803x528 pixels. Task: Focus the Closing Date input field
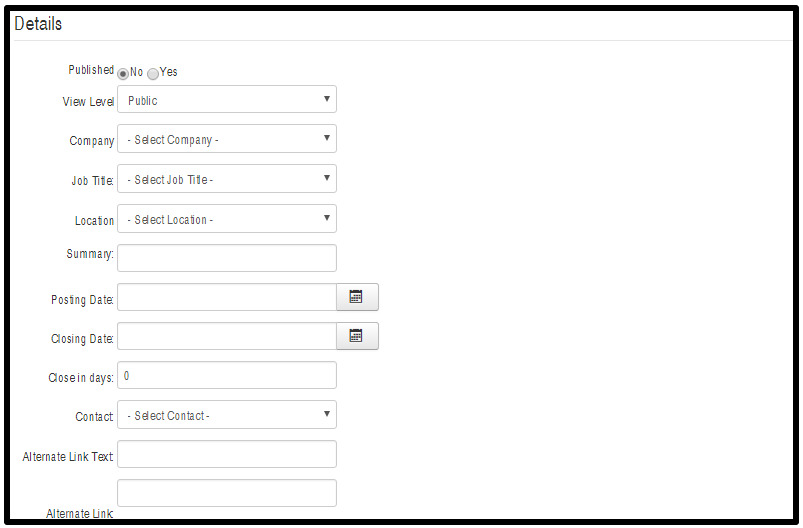(227, 336)
